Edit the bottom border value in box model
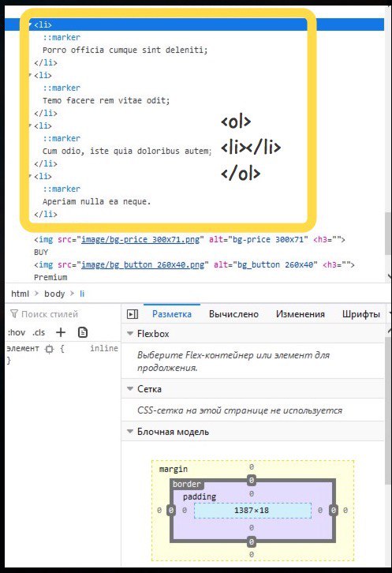Screen dimensions: 392x573 [252, 541]
